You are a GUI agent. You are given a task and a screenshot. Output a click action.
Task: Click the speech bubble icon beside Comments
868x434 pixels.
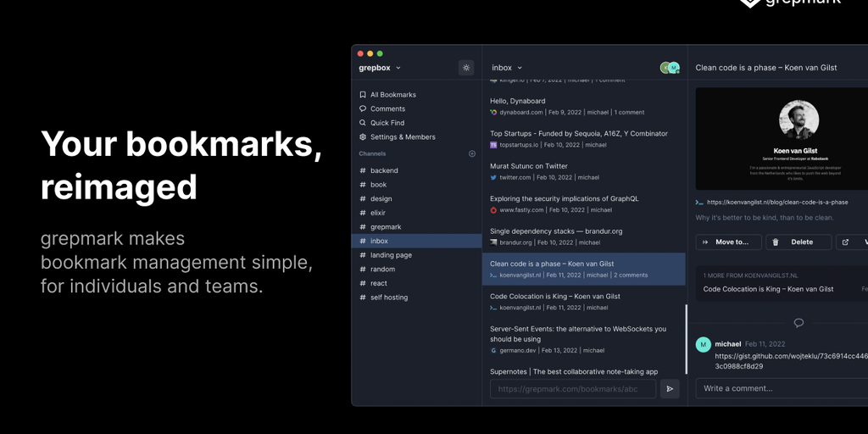point(363,108)
